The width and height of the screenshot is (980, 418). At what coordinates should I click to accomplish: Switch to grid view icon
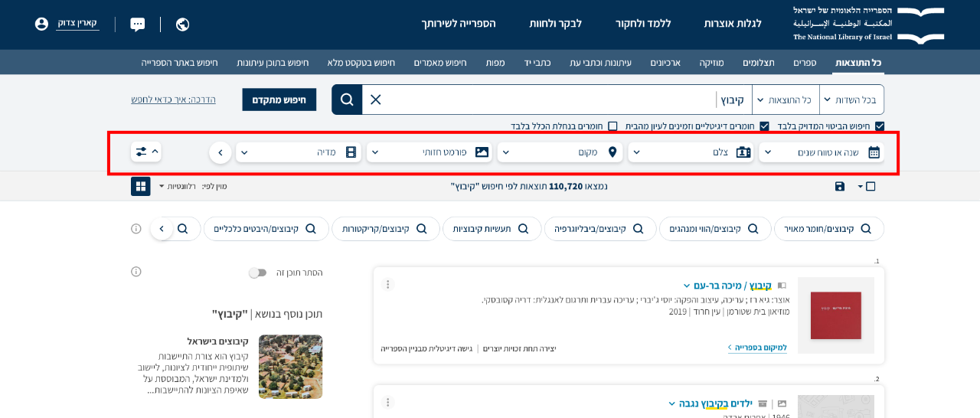coord(140,186)
